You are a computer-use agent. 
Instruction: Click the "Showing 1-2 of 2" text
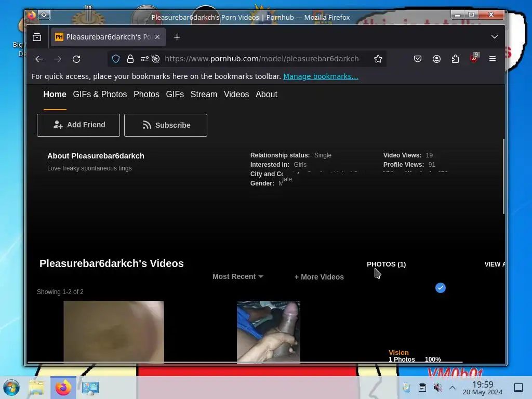(60, 292)
